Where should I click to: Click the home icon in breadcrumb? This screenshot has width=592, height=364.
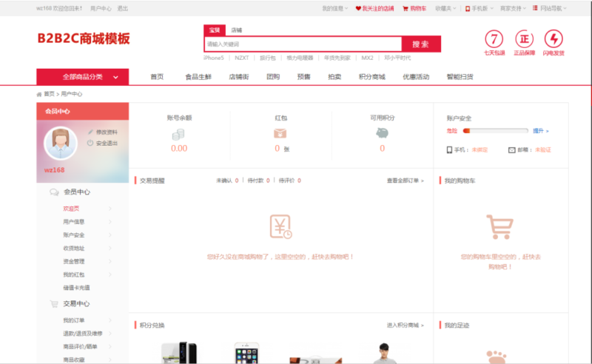[39, 95]
